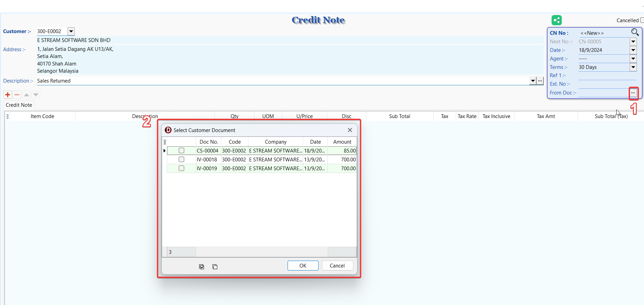Open the Customer code dropdown
Viewport: 644px width, 305px height.
(71, 31)
